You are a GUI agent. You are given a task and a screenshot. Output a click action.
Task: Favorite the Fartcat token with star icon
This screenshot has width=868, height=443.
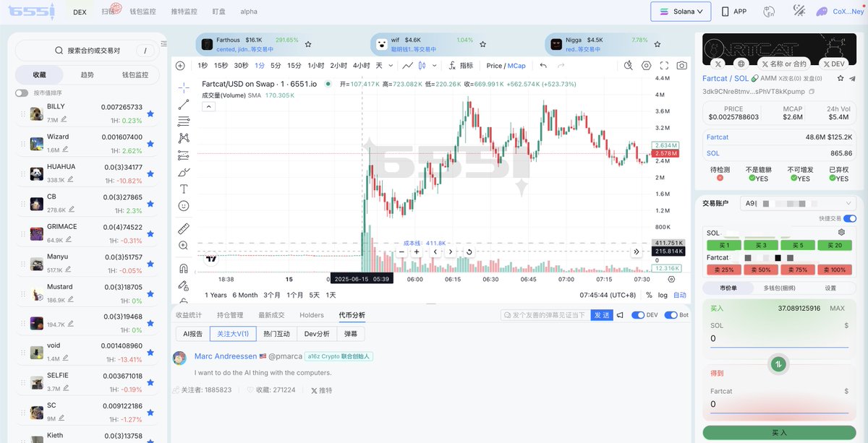(842, 78)
